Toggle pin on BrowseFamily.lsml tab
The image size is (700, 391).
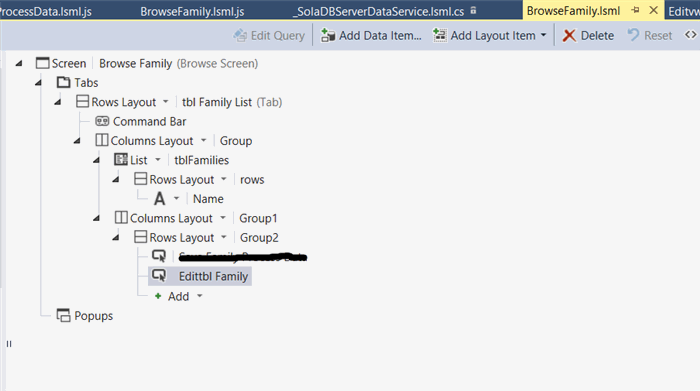coord(636,10)
